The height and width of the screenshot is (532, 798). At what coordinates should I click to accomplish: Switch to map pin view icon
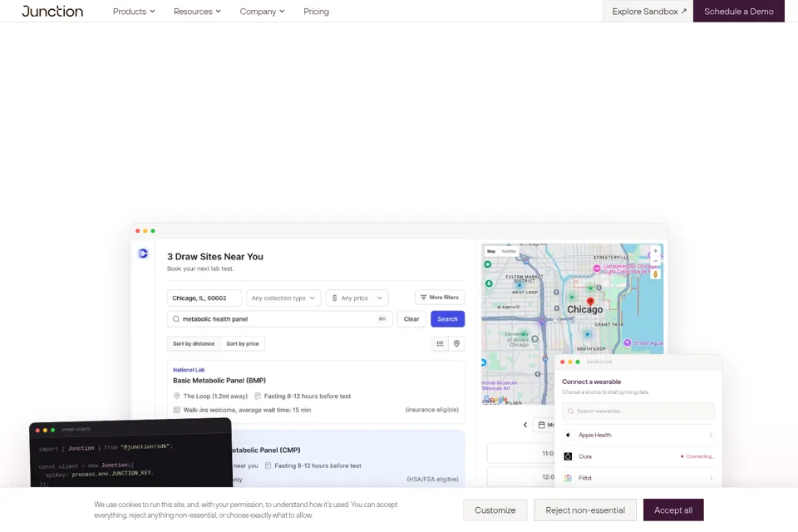click(x=456, y=343)
